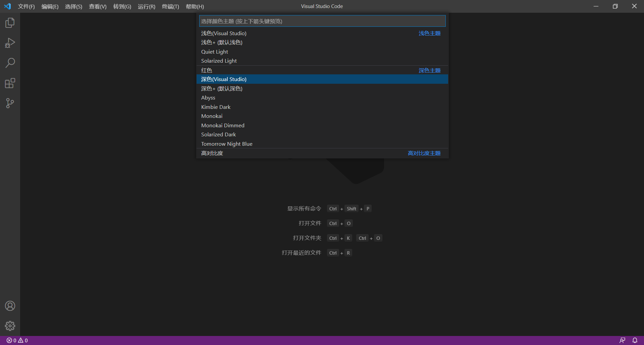Viewport: 644px width, 345px height.
Task: Choose the Quiet Light theme
Action: pyautogui.click(x=322, y=52)
